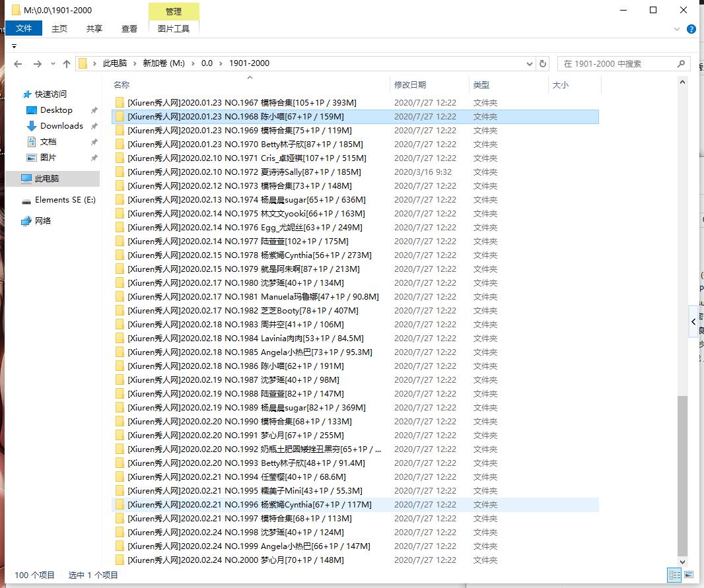Switch to details view icon in status bar
704x588 pixels.
pos(674,575)
